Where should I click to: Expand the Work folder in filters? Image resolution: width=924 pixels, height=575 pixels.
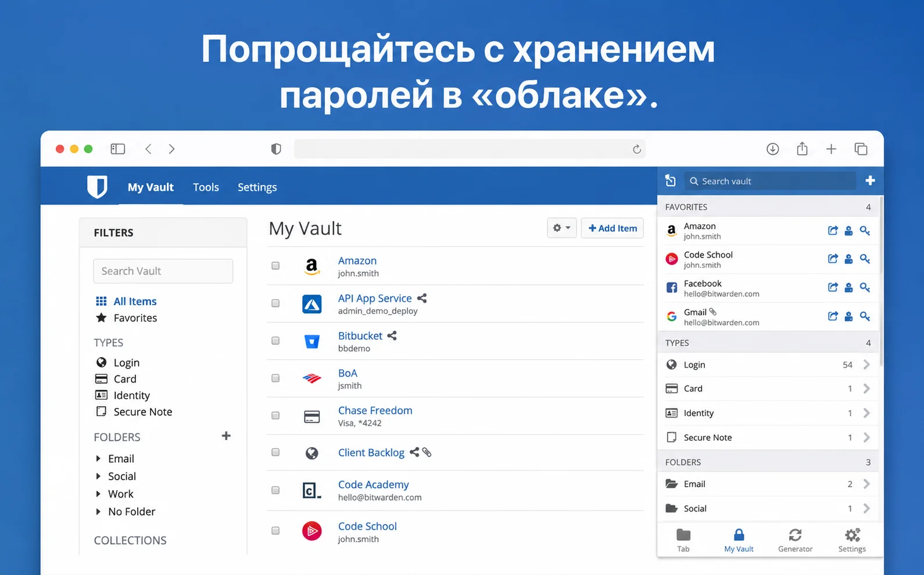click(x=98, y=494)
